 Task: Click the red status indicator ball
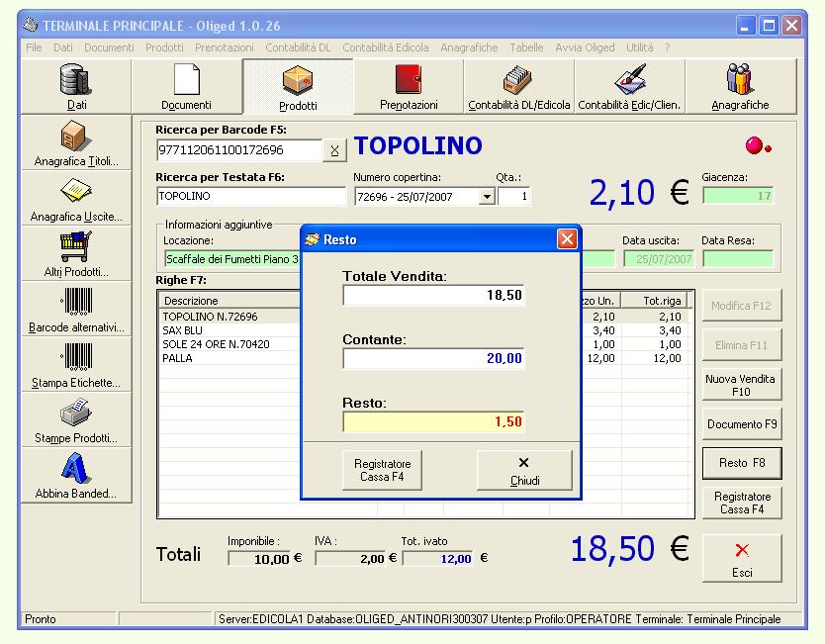(755, 146)
